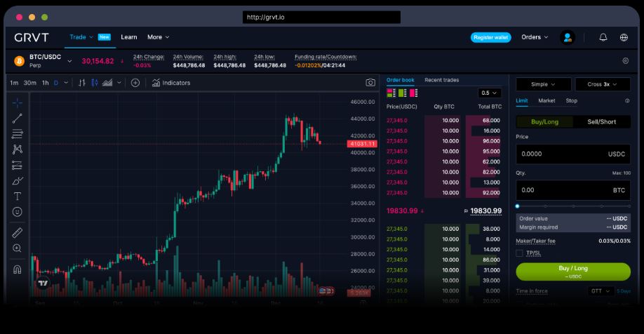
Task: Click the Maker/Taker fee link
Action: coord(535,241)
